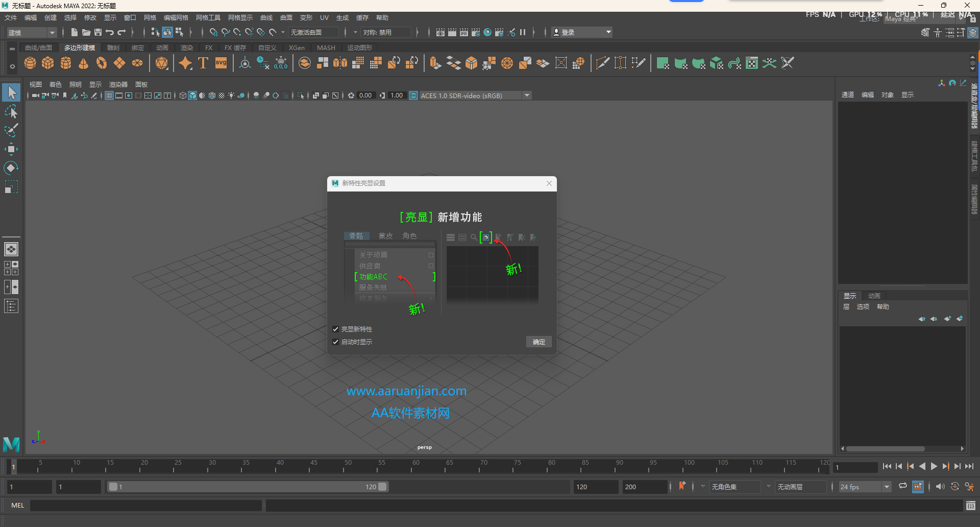Screen dimensions: 980x527
Task: Open the 24 fps playback speed dropdown
Action: 886,487
